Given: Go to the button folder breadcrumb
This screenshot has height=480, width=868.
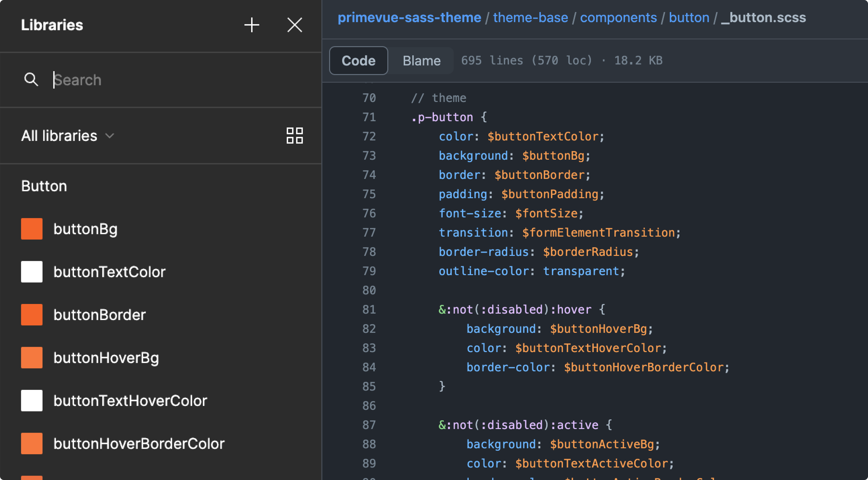Looking at the screenshot, I should [689, 18].
